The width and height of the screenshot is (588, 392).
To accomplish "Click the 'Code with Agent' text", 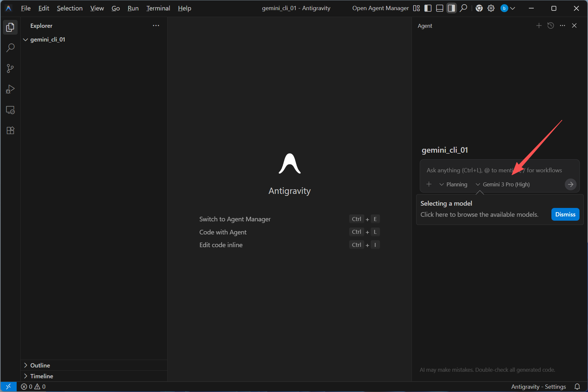I will 223,232.
